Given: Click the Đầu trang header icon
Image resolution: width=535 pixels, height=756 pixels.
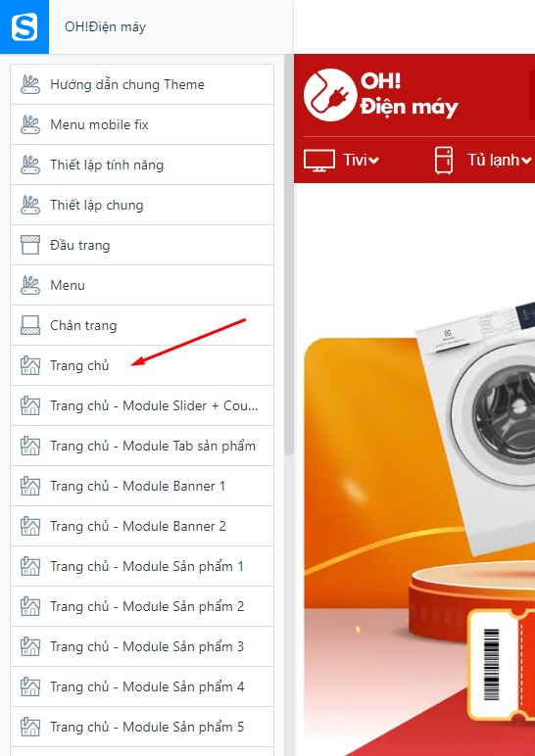Looking at the screenshot, I should 30,245.
